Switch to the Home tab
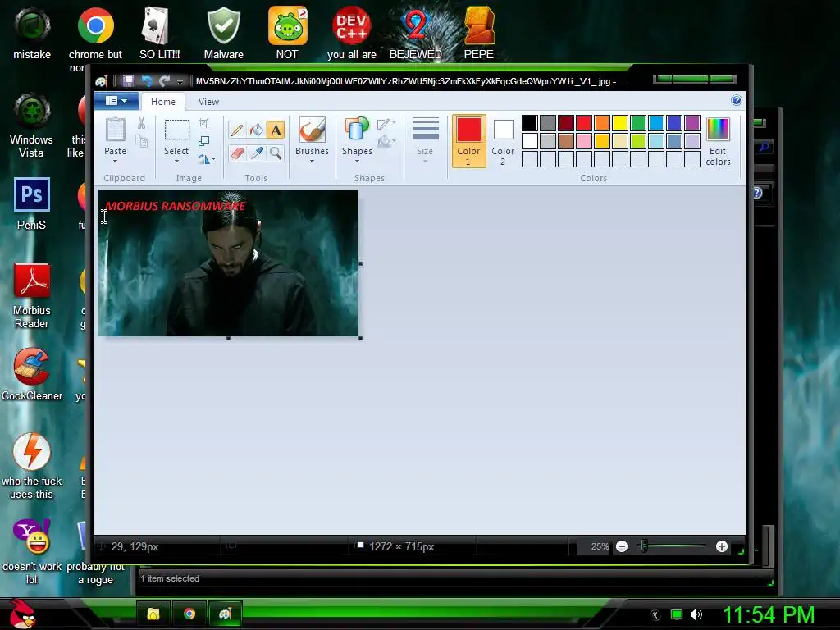The image size is (840, 630). [x=163, y=102]
